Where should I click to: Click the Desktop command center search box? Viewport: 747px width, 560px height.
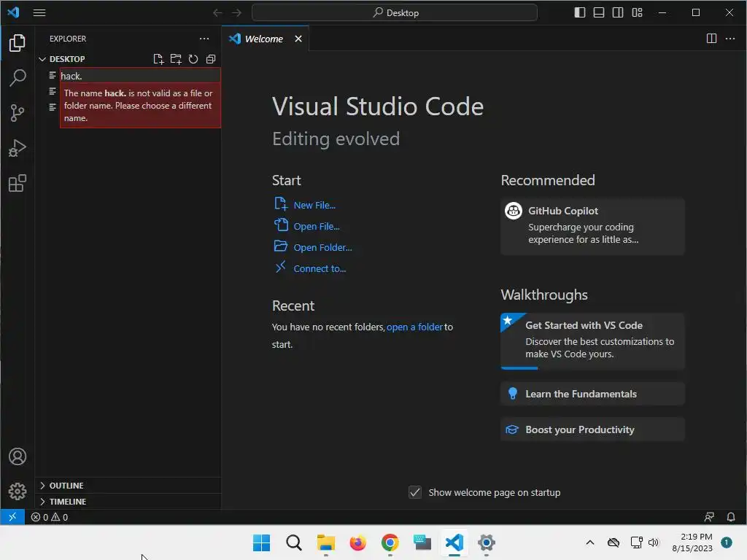pyautogui.click(x=395, y=13)
